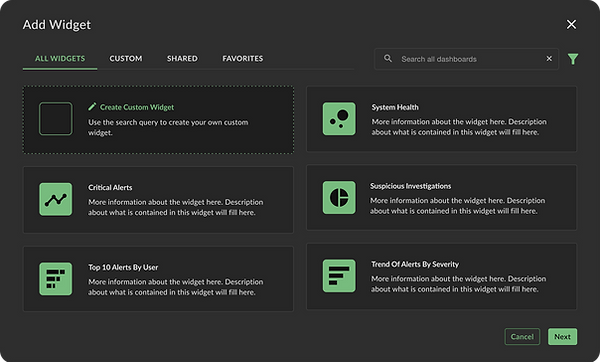
Task: Click the Search all dashboards field
Action: click(466, 59)
